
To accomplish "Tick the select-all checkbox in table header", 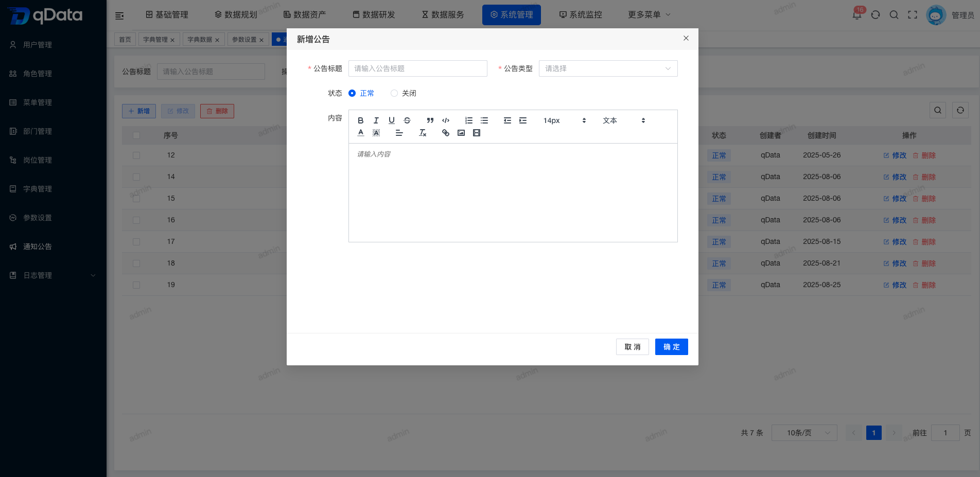I will [136, 135].
